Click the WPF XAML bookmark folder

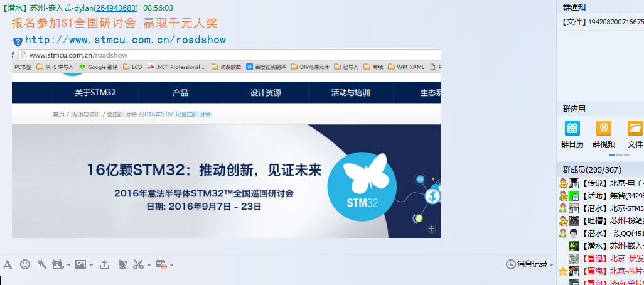(406, 67)
